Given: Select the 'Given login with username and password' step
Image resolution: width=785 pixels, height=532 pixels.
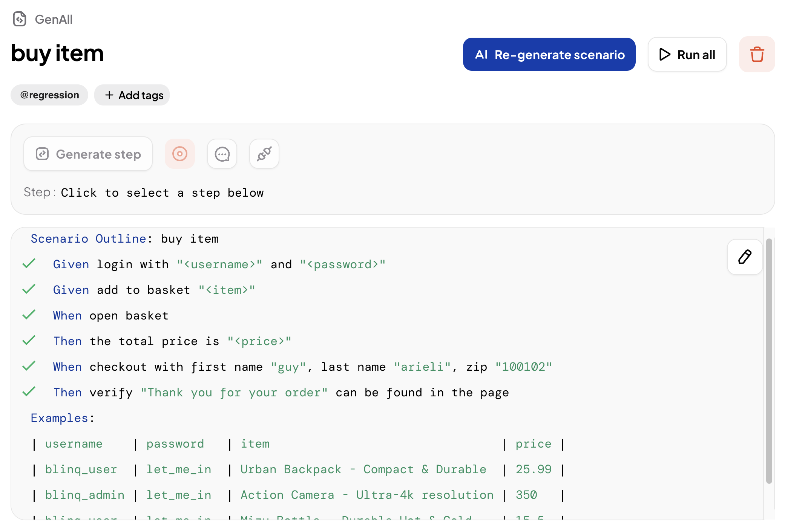Looking at the screenshot, I should point(219,264).
